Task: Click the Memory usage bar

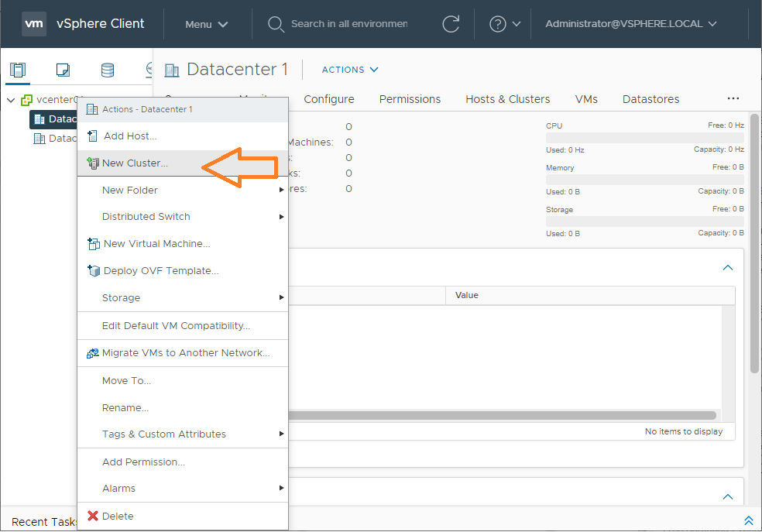Action: pos(645,180)
